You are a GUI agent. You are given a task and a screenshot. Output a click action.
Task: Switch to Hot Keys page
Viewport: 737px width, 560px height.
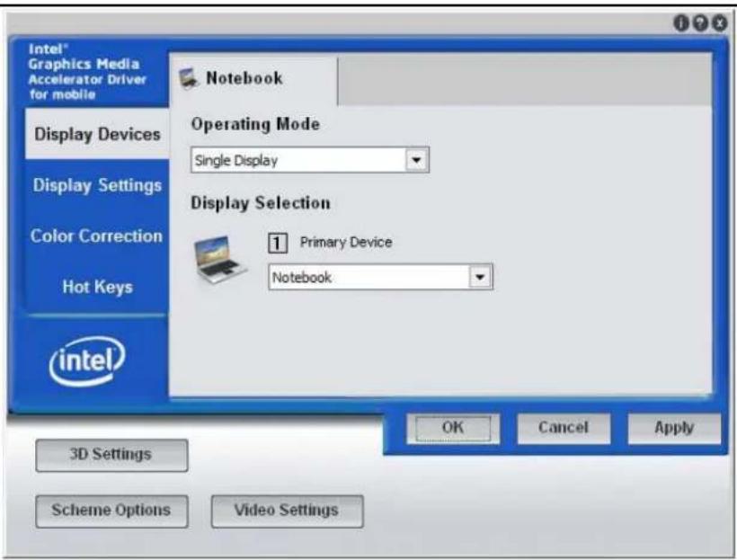(97, 287)
